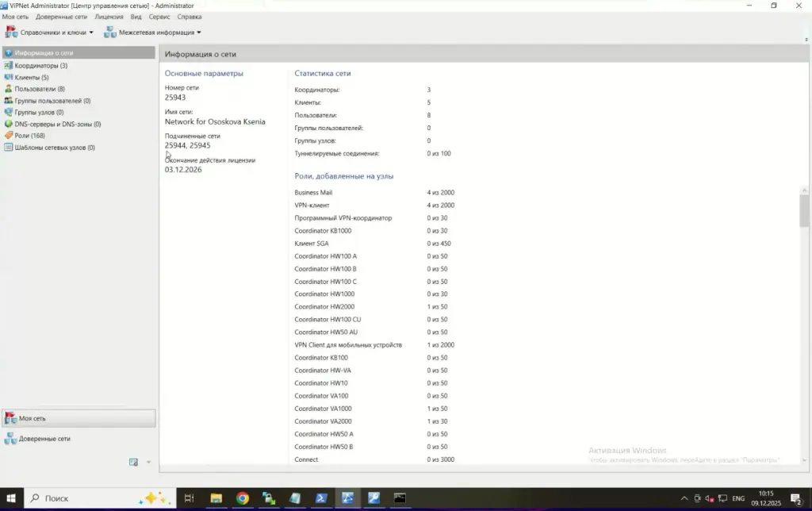The height and width of the screenshot is (511, 812).
Task: Open the Справка menu
Action: pos(189,17)
